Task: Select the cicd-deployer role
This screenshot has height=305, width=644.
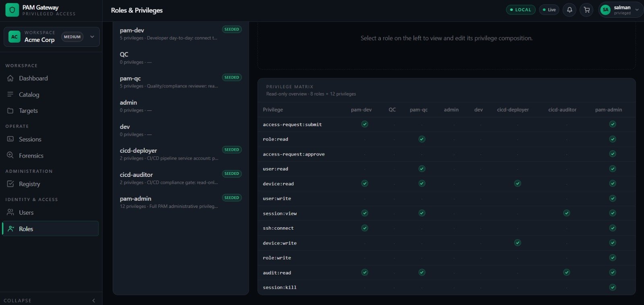Action: tap(181, 154)
